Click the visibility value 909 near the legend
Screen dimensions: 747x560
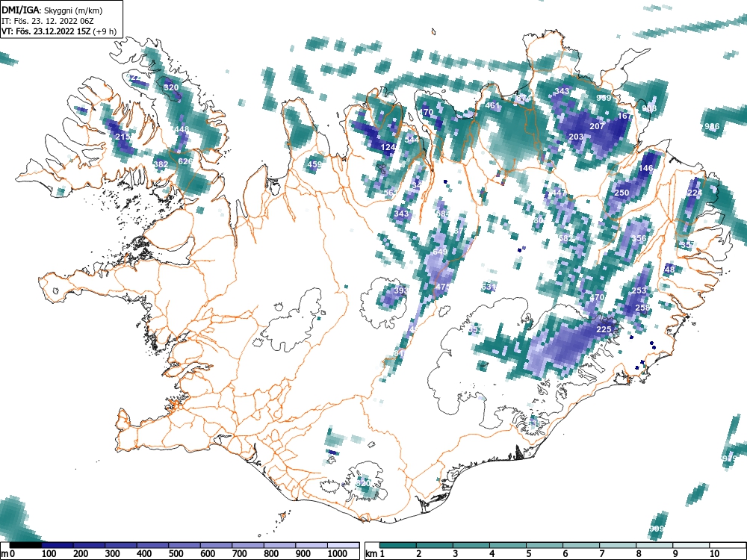point(656,529)
